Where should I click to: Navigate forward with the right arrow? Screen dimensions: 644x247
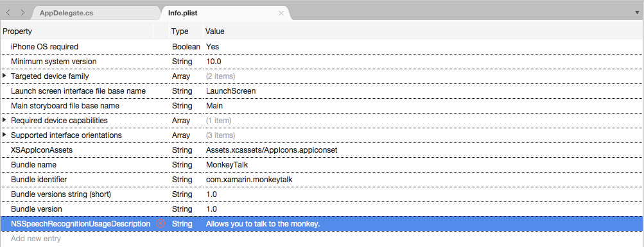point(22,13)
